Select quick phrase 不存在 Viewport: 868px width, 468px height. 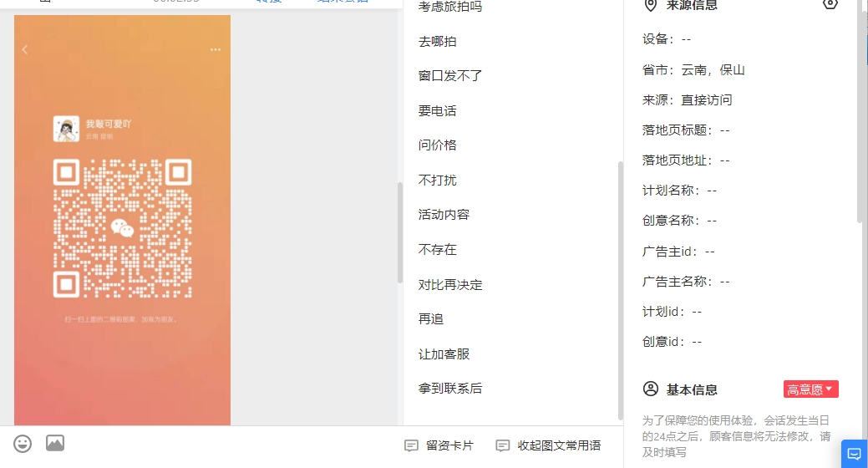pyautogui.click(x=437, y=250)
